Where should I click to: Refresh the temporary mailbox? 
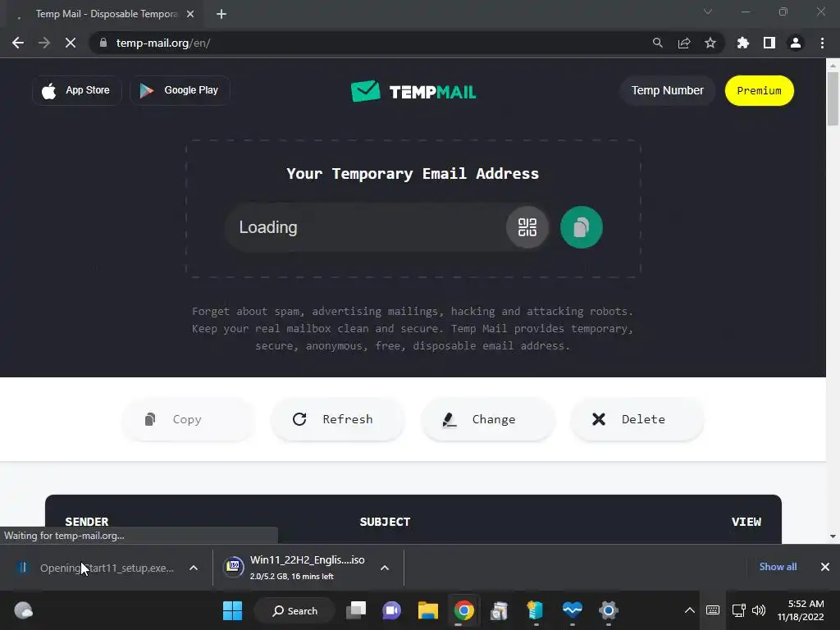pos(337,419)
